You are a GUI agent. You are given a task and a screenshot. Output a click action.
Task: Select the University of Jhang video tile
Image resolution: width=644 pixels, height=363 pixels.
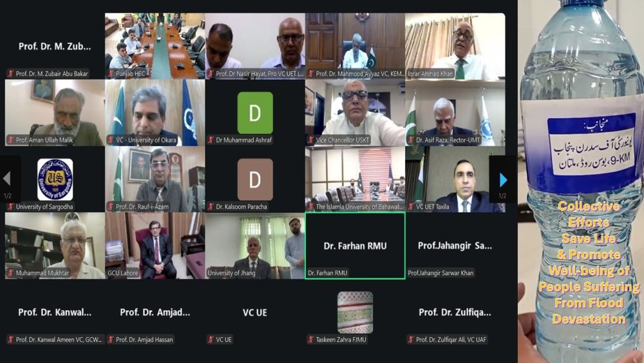tap(255, 246)
